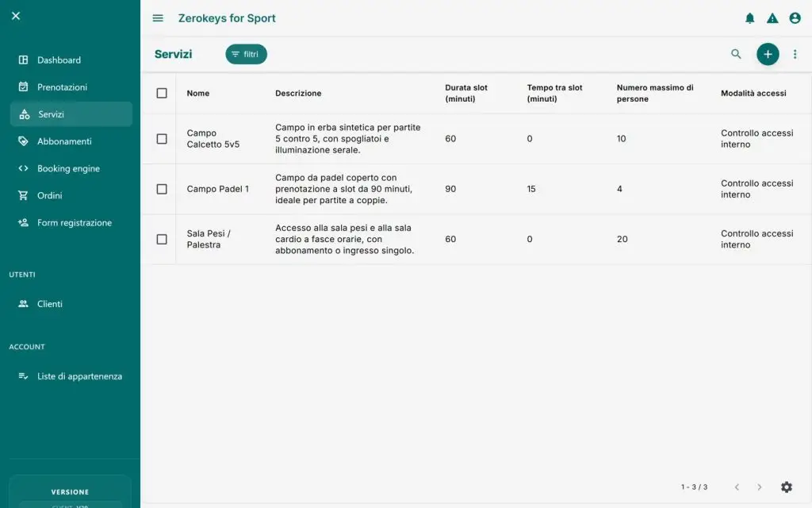Click the description starting 'Campo da padel coperto'
812x508 pixels.
pyautogui.click(x=343, y=189)
